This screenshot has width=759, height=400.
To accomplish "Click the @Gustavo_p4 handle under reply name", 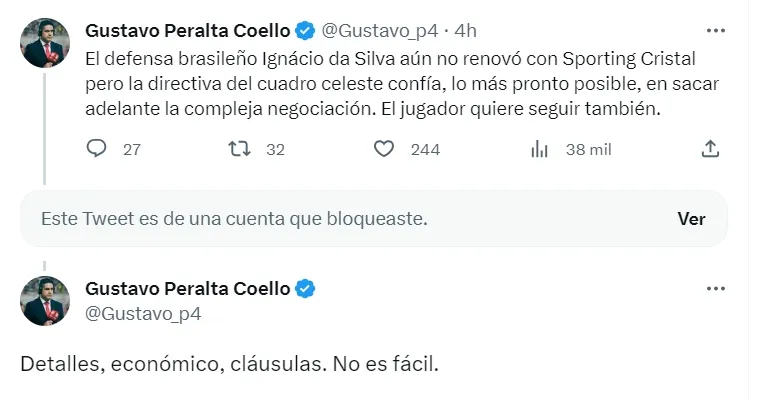I will 143,314.
